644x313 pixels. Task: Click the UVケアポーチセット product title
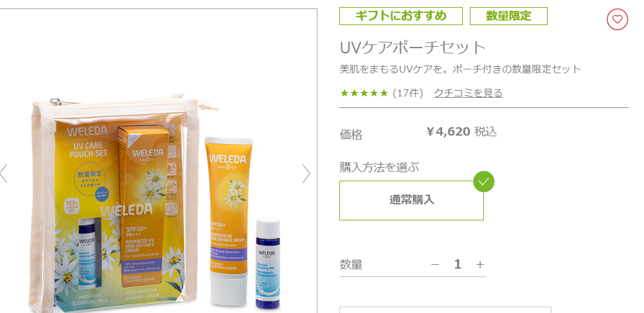(413, 48)
